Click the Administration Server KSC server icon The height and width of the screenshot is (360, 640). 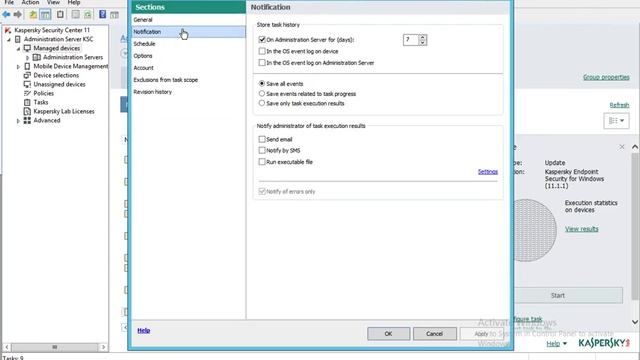18,39
